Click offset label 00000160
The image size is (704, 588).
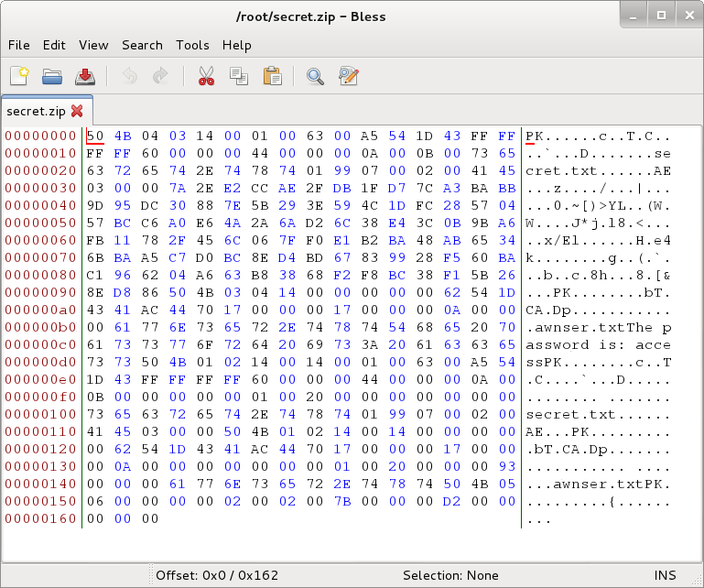[40, 518]
